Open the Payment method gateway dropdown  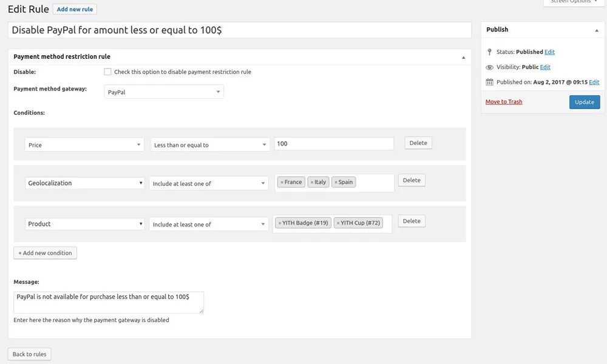164,92
